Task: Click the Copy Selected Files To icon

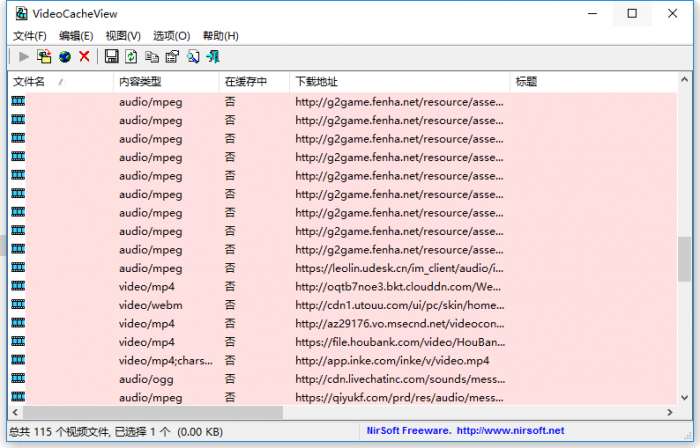Action: click(x=44, y=57)
